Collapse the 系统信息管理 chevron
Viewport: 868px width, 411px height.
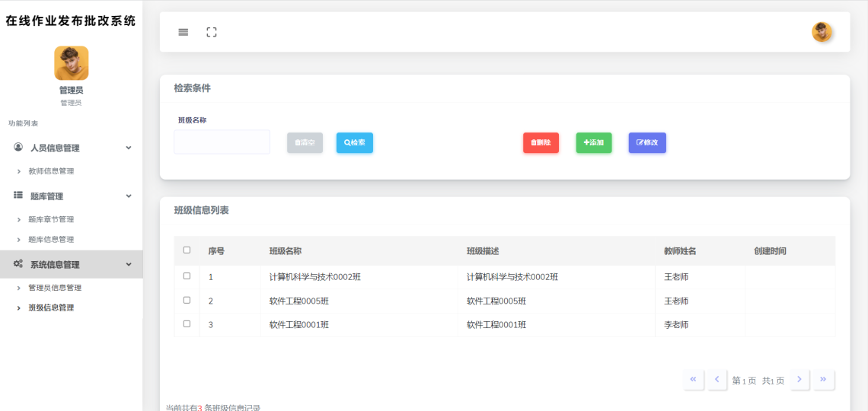(x=129, y=264)
